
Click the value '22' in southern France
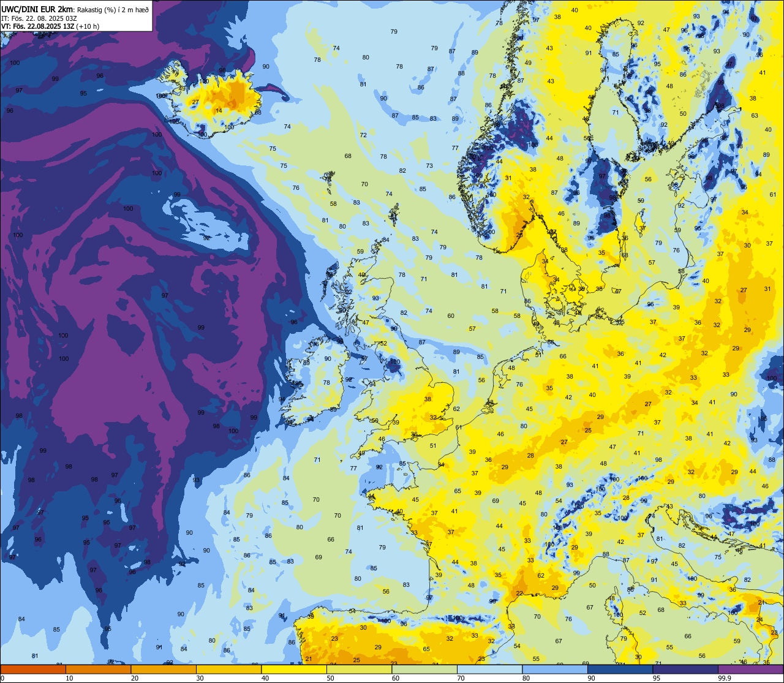click(x=519, y=594)
